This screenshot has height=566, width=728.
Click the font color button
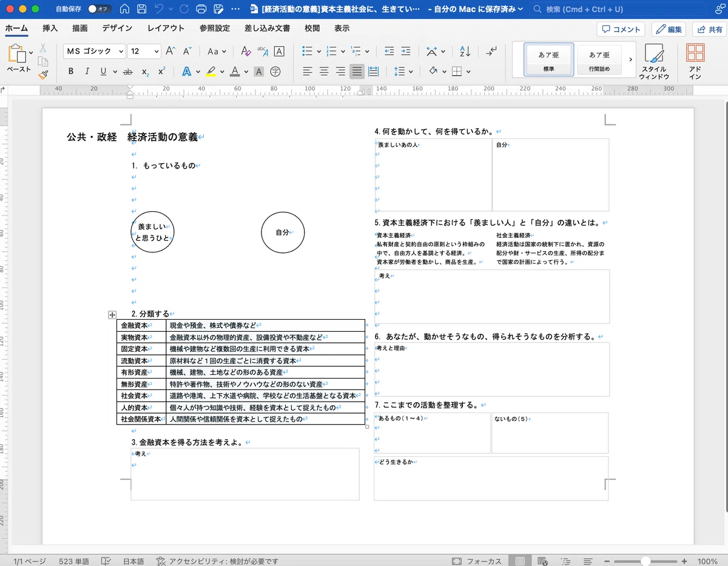pos(235,72)
